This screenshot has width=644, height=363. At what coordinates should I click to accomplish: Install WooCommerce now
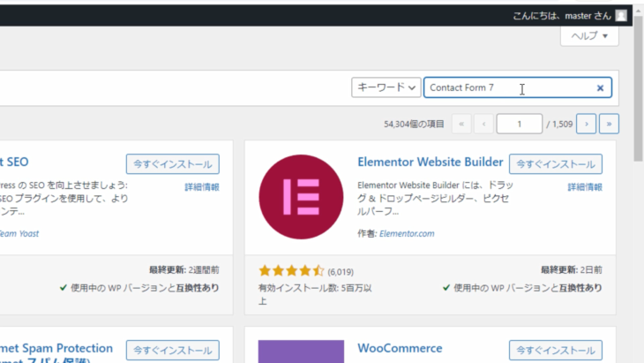556,351
